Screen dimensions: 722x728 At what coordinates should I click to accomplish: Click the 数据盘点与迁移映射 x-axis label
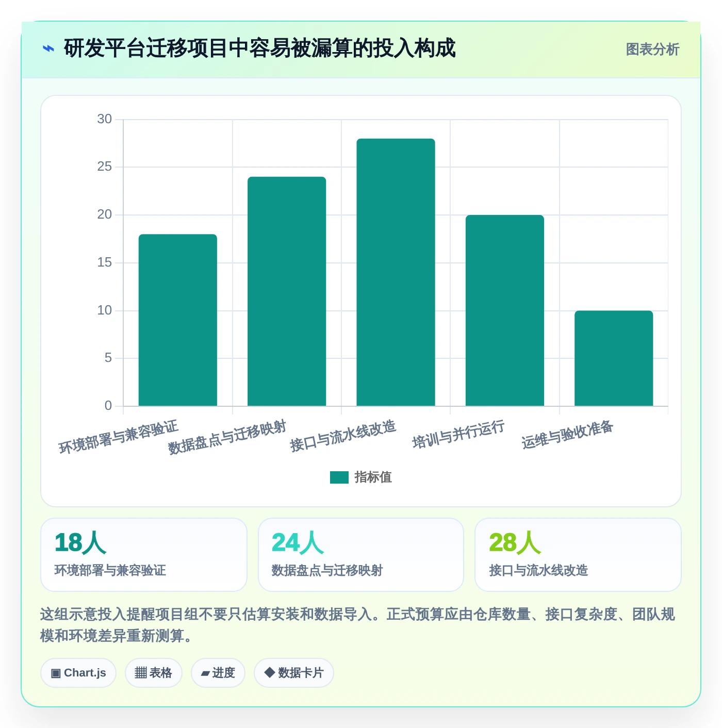pos(227,437)
